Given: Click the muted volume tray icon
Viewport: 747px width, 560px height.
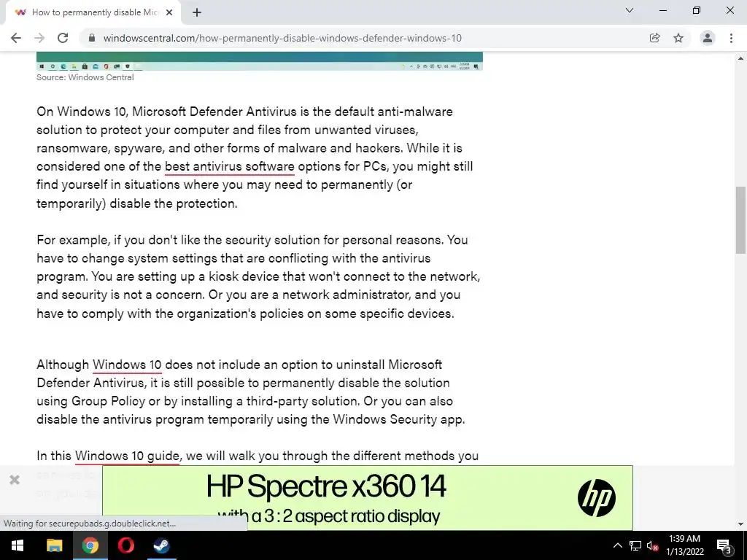Looking at the screenshot, I should (x=652, y=545).
